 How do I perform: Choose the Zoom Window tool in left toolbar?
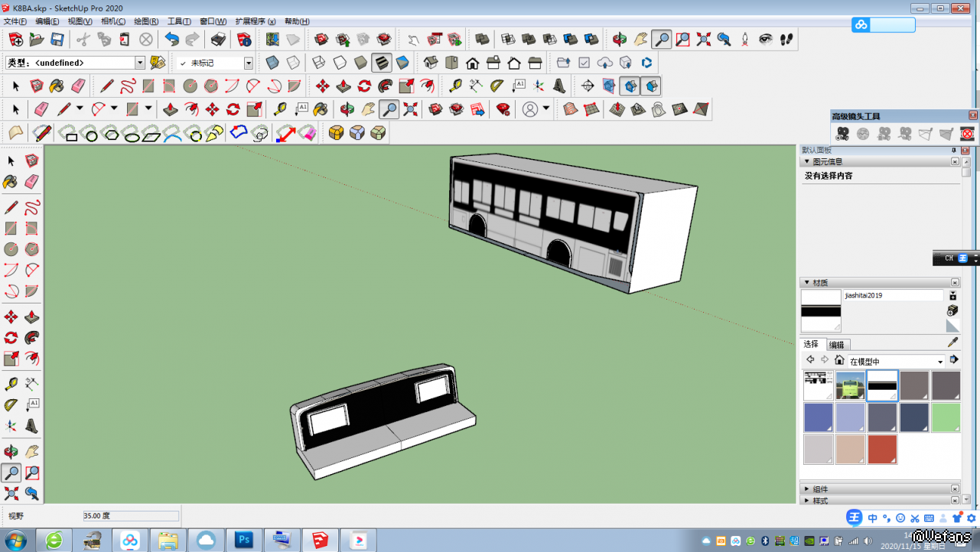[x=32, y=472]
